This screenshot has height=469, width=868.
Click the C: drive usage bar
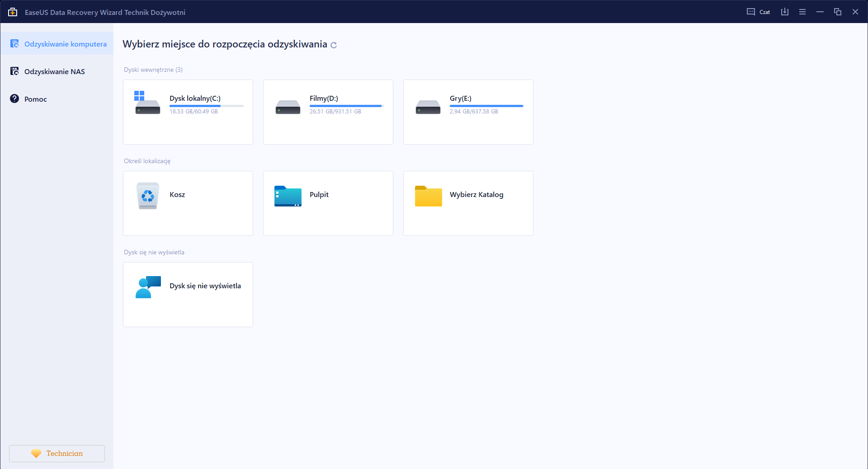(x=207, y=106)
